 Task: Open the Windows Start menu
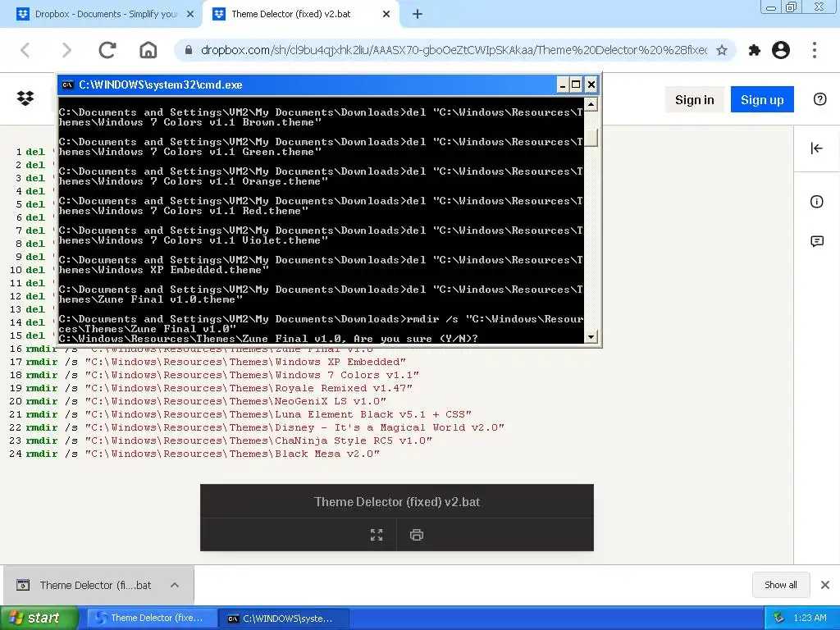39,618
